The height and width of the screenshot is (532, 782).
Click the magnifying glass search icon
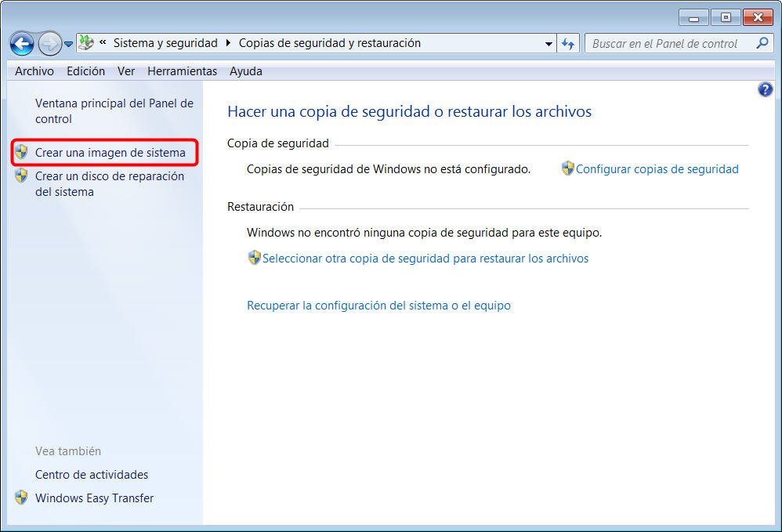[x=762, y=43]
